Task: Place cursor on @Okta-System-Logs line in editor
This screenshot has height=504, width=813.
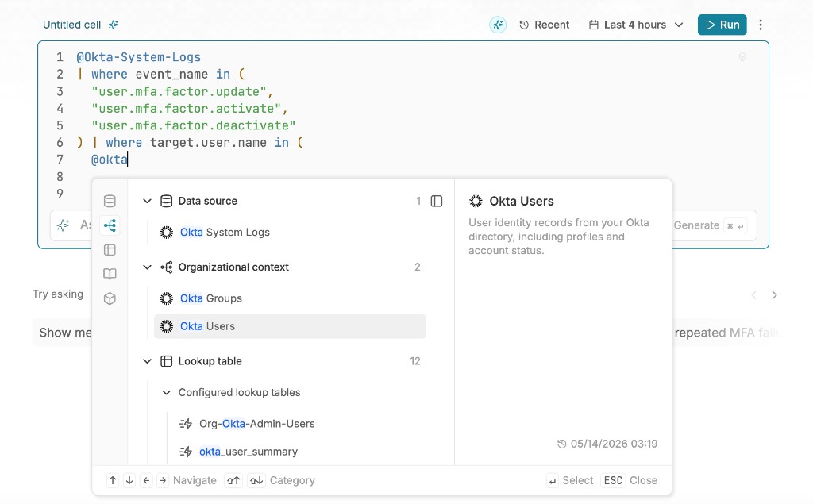Action: (x=138, y=57)
